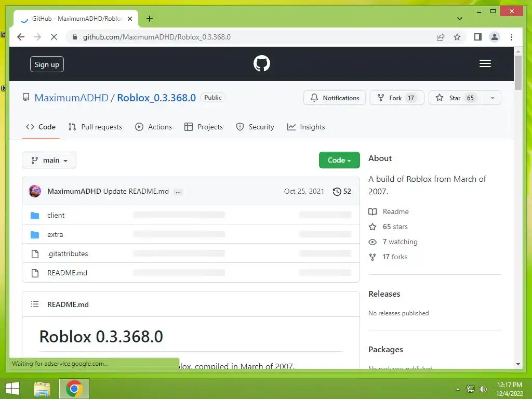Image resolution: width=532 pixels, height=399 pixels.
Task: Open the README outline list icon
Action: 35,304
